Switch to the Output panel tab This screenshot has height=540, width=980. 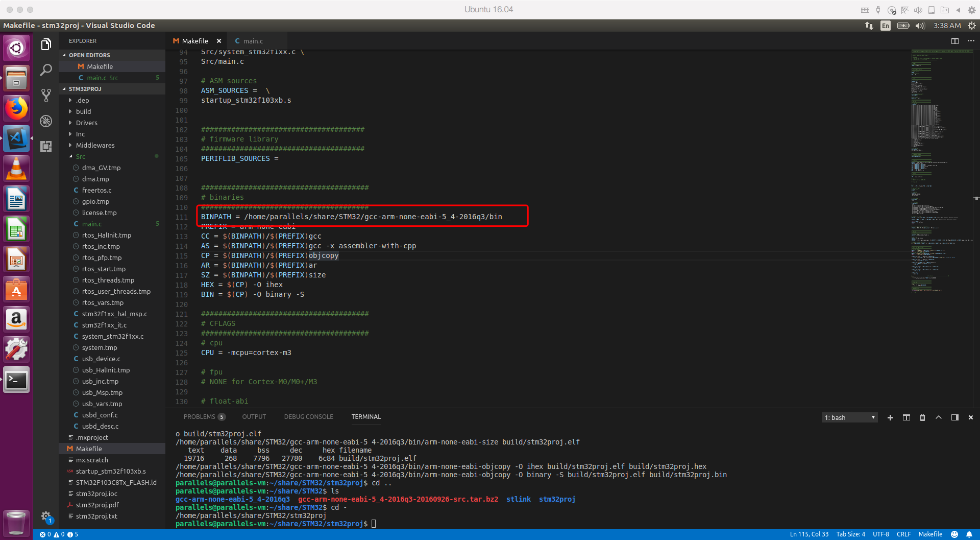pyautogui.click(x=254, y=417)
